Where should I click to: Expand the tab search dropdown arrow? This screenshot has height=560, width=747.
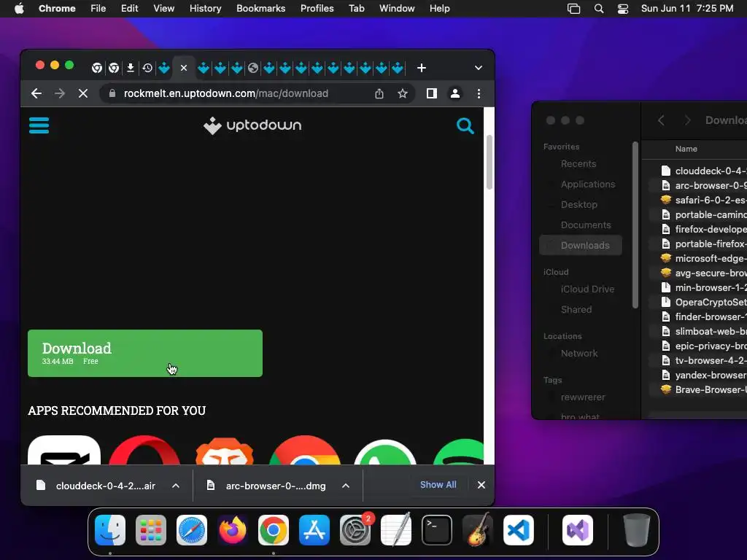(x=479, y=68)
